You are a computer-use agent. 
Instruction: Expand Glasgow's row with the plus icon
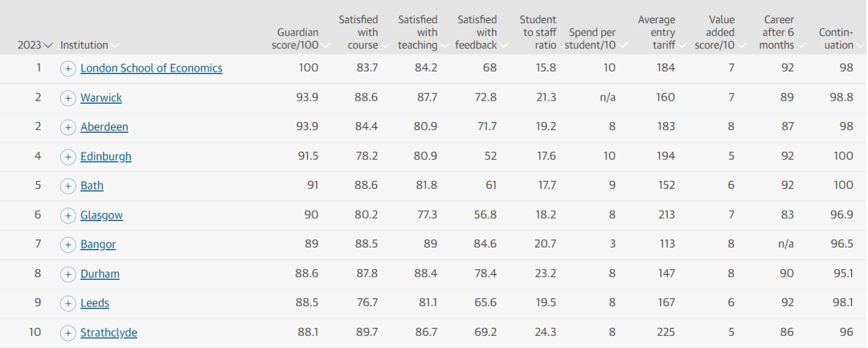point(68,215)
